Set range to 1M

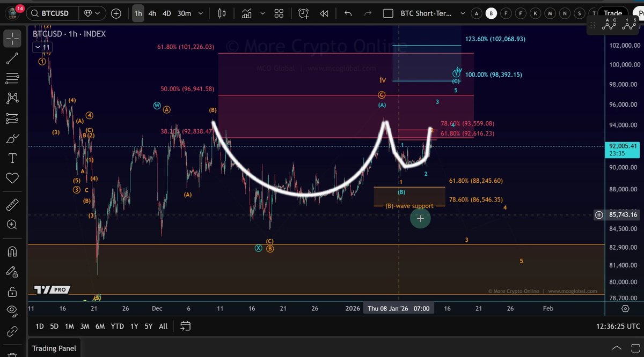[x=69, y=326]
